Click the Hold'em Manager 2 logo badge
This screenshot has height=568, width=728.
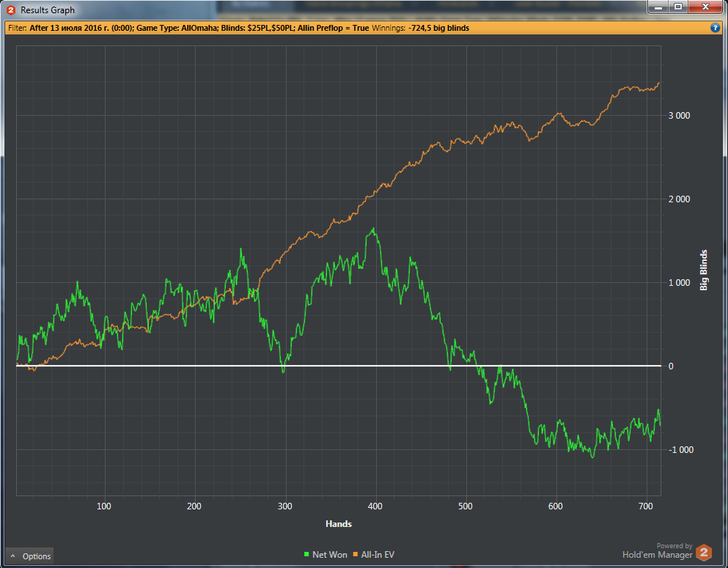pos(703,552)
